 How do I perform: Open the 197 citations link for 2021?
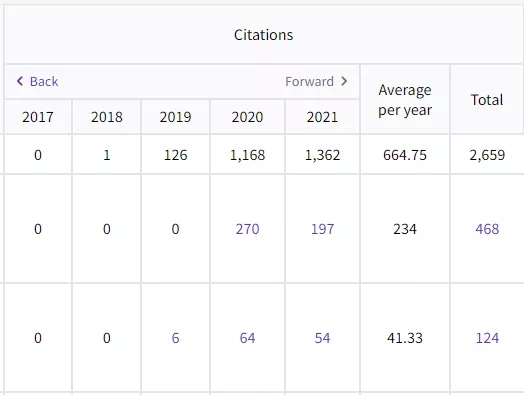(322, 229)
